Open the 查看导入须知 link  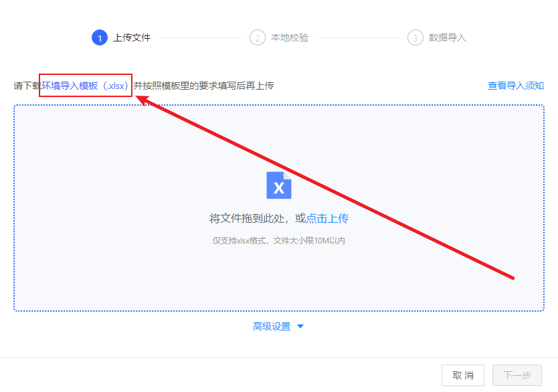tap(516, 86)
